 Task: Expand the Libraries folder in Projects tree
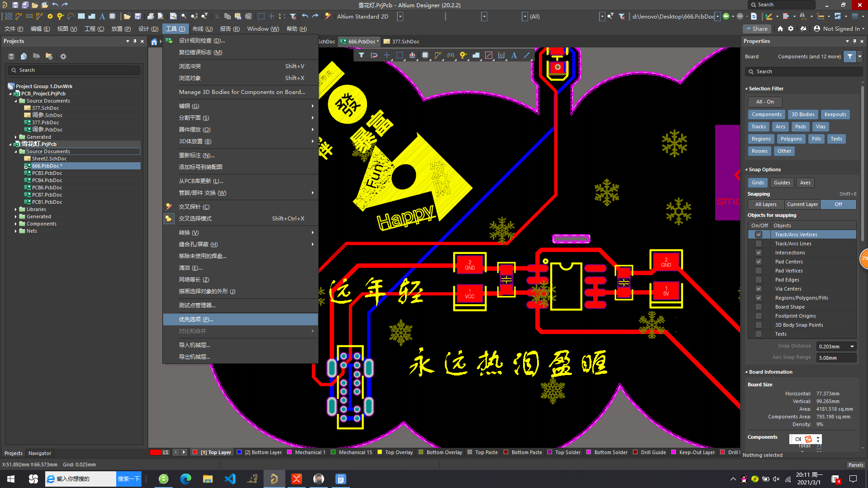(16, 209)
